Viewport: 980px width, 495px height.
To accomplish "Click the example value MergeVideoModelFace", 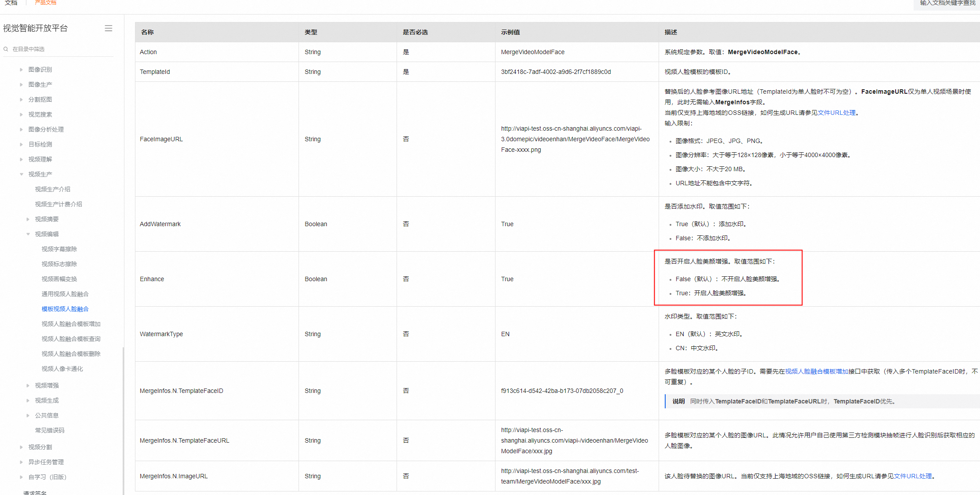I will pyautogui.click(x=532, y=52).
